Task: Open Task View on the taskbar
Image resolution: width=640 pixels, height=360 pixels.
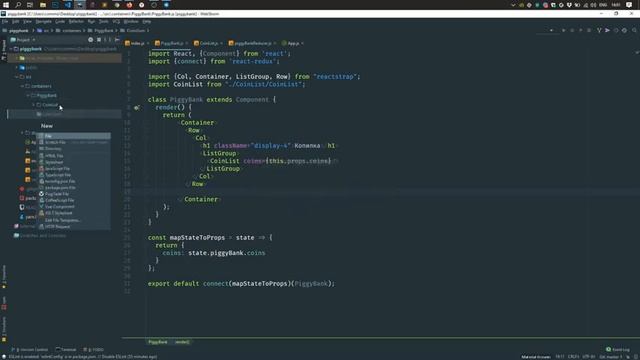Action: pyautogui.click(x=30, y=5)
